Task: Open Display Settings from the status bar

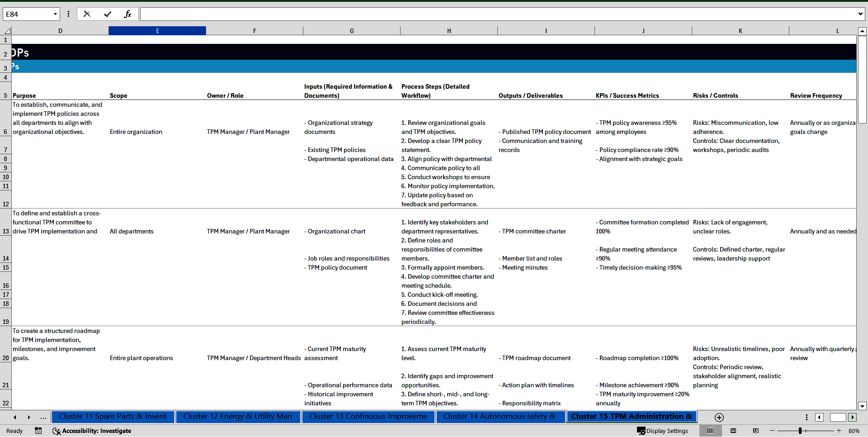Action: 662,431
